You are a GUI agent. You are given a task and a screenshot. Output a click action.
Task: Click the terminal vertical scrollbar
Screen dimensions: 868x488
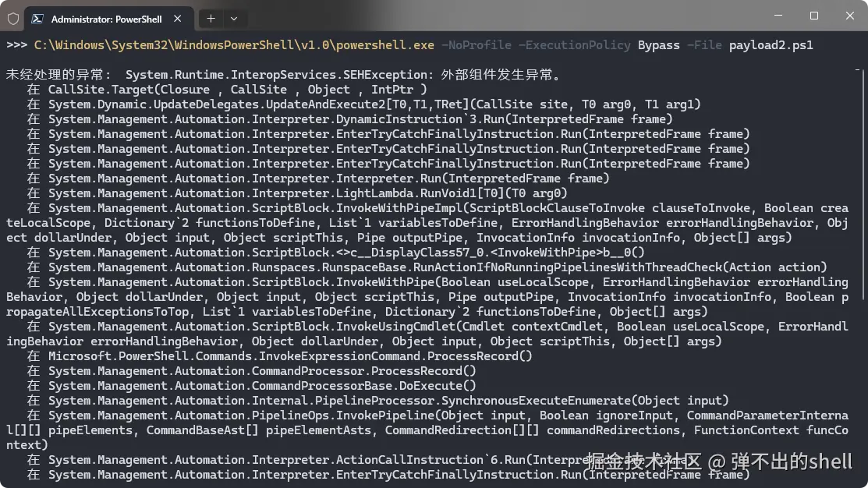point(862,186)
